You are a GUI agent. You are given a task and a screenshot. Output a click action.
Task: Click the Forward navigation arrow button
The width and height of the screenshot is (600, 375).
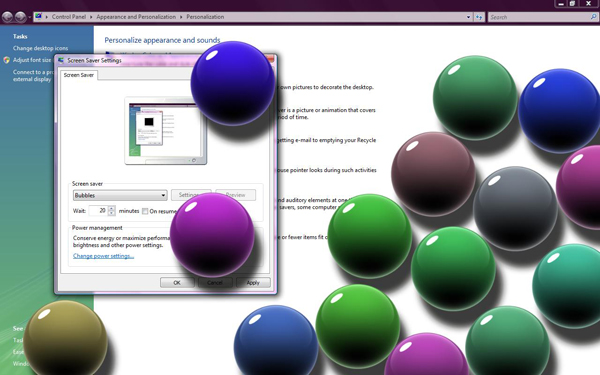click(x=21, y=17)
